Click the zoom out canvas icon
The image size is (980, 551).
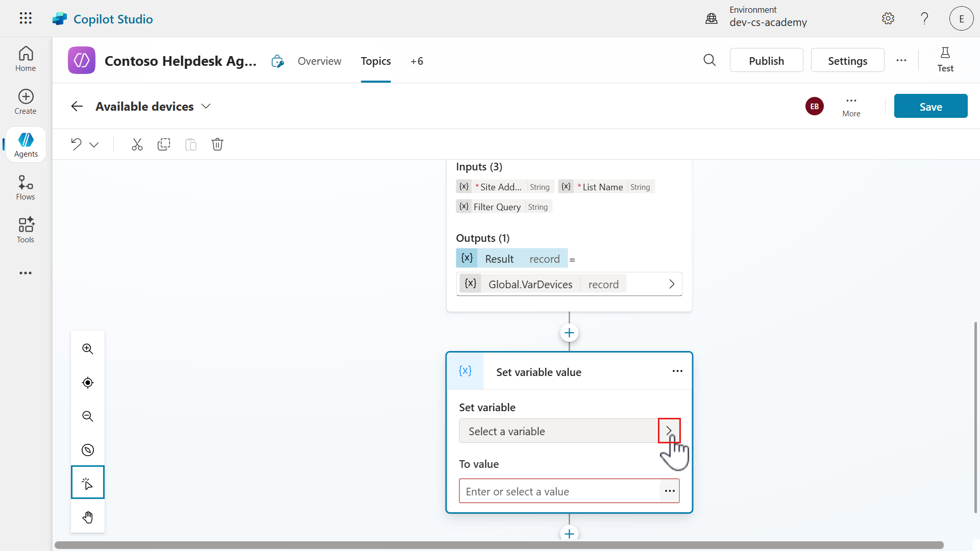point(88,416)
